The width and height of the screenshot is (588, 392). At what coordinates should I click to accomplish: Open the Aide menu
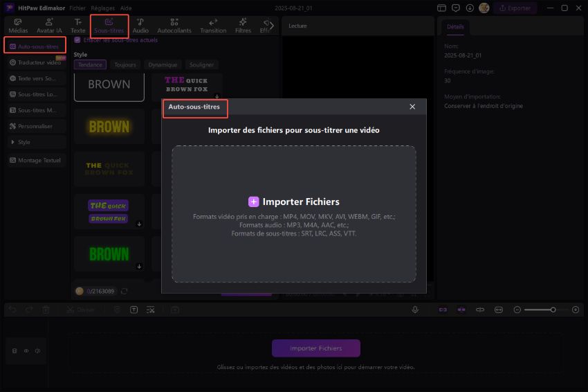pyautogui.click(x=126, y=8)
